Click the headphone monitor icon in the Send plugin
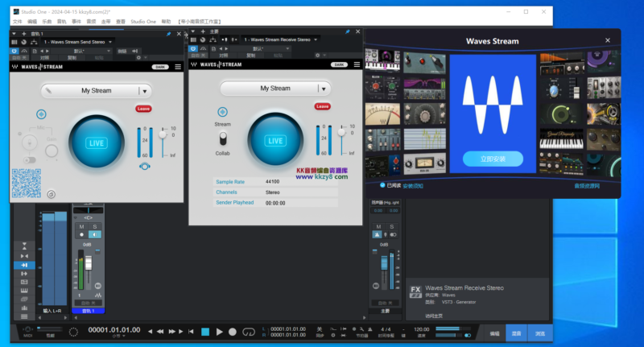644x347 pixels. coord(145,167)
